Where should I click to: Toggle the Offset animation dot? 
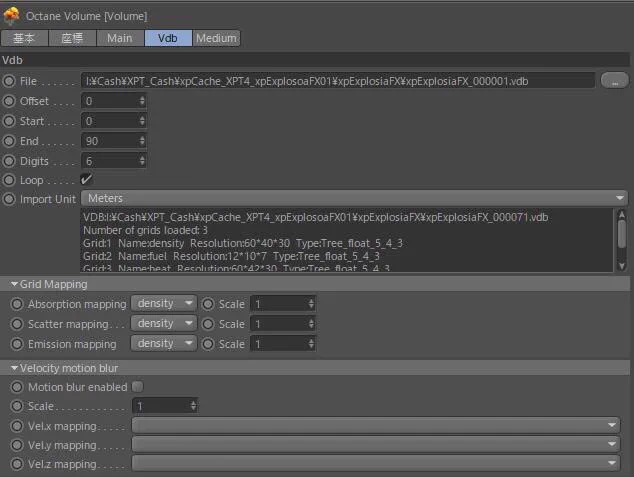[x=9, y=101]
